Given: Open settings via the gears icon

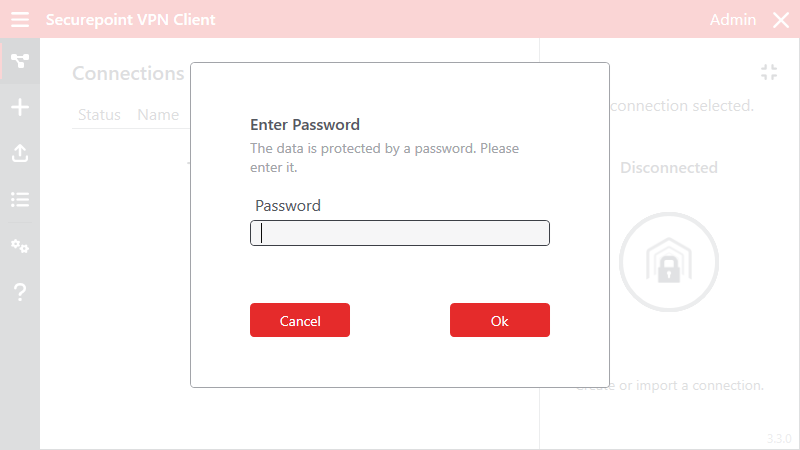Looking at the screenshot, I should coord(20,246).
